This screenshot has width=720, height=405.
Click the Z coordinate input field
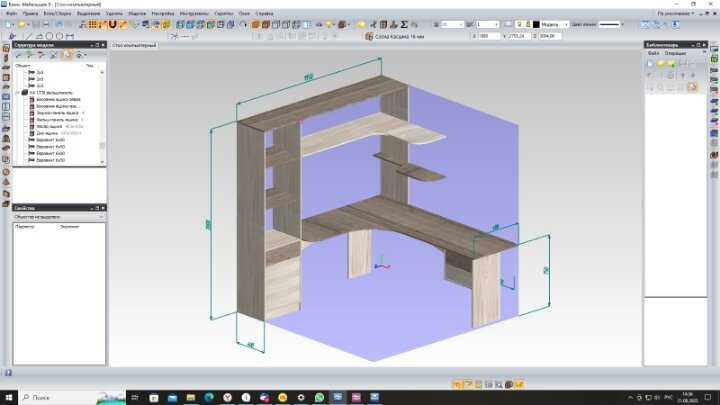pyautogui.click(x=550, y=36)
